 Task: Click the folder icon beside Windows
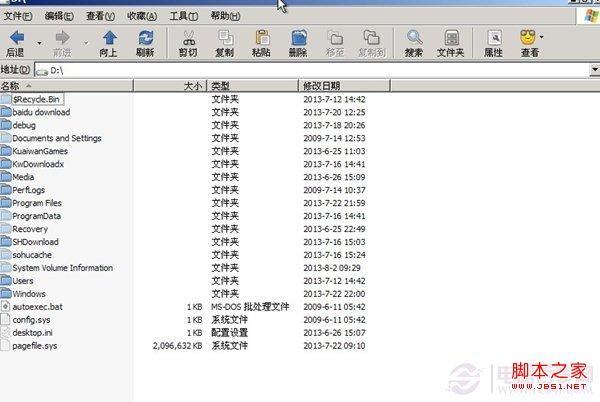(6, 294)
